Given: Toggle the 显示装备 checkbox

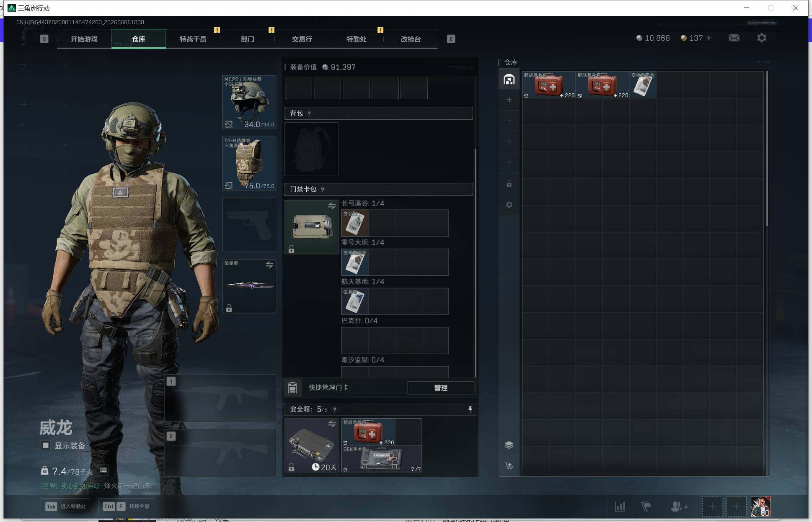Looking at the screenshot, I should tap(45, 445).
